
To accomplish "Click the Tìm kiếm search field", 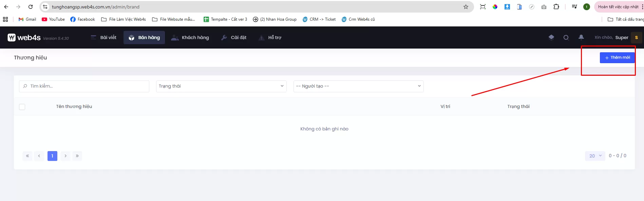I will pyautogui.click(x=85, y=86).
